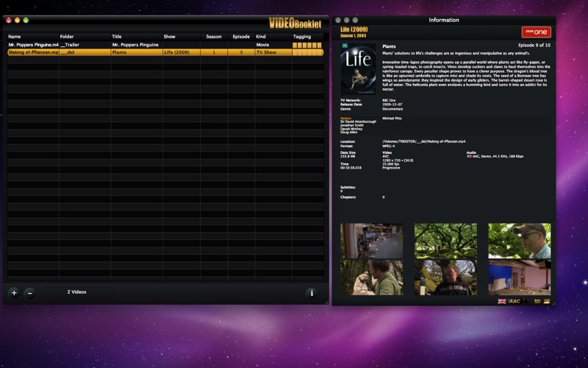The width and height of the screenshot is (588, 368).
Task: Zoom VIDEOBooklet window with green button
Action: click(26, 21)
